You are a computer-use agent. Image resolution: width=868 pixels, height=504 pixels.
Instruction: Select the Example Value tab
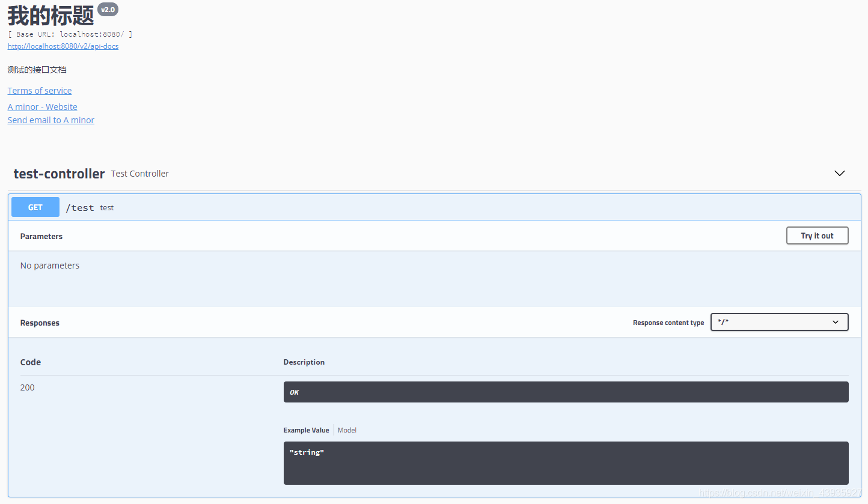coord(306,430)
